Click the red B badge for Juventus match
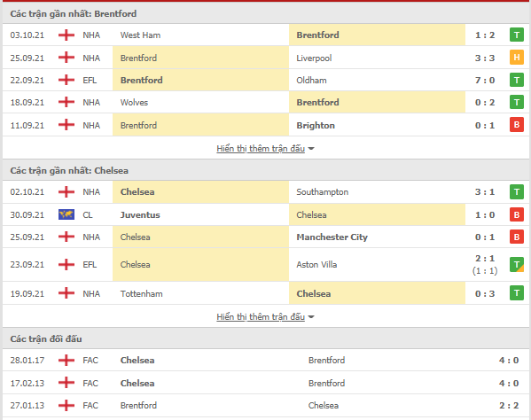 [517, 214]
